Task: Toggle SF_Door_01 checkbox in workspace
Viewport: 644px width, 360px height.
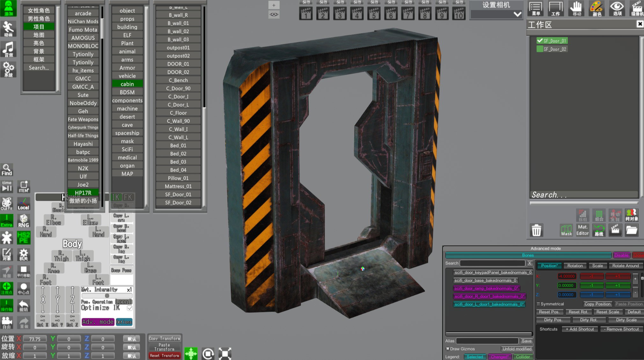Action: click(540, 41)
